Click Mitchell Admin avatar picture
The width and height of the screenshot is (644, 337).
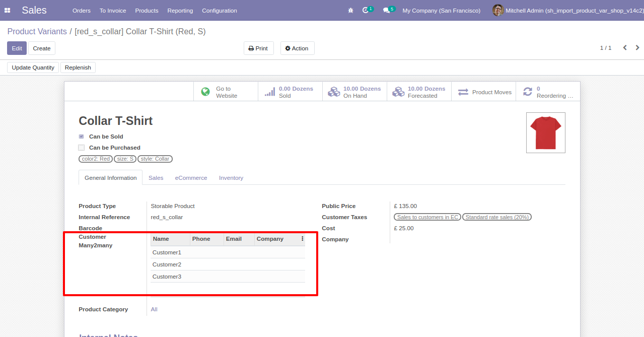click(498, 10)
